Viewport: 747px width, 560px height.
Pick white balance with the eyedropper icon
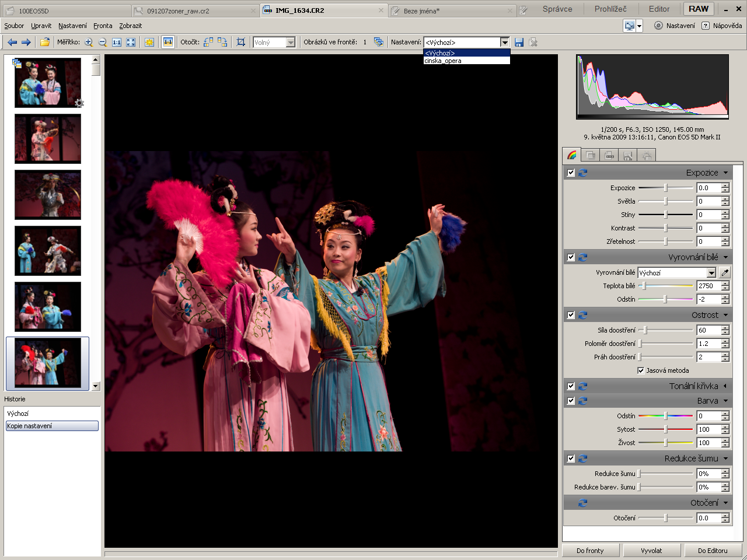coord(725,272)
